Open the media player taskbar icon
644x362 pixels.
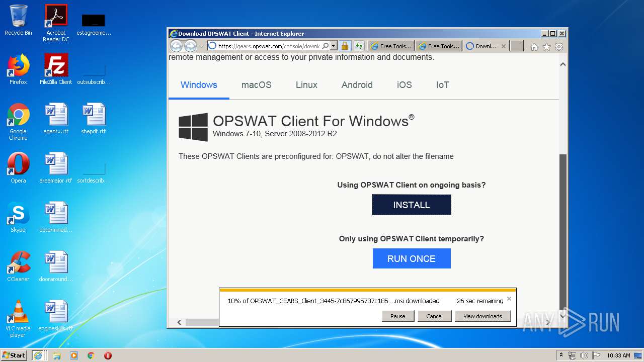[x=74, y=355]
